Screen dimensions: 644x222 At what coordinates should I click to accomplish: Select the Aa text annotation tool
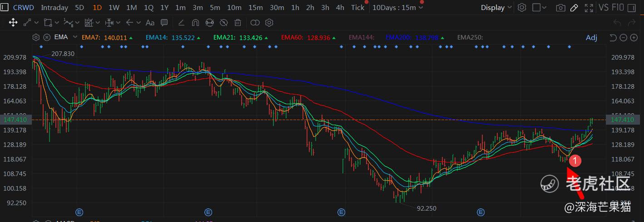point(150,22)
